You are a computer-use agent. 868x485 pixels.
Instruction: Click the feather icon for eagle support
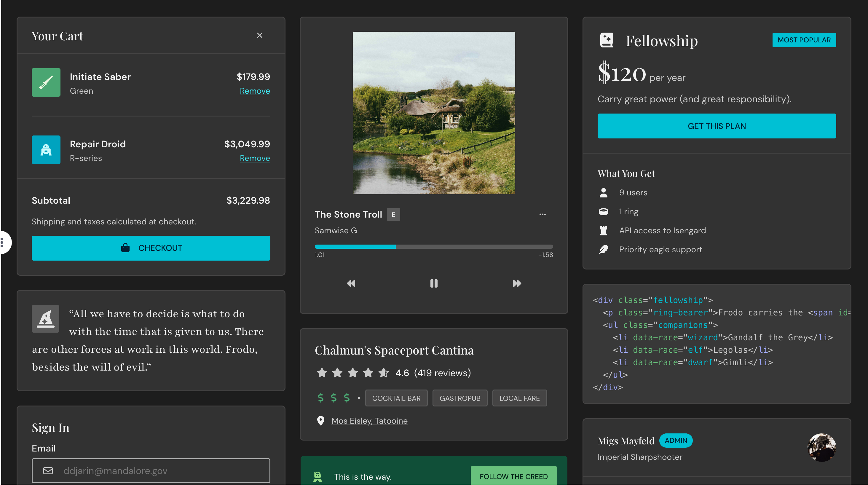pyautogui.click(x=604, y=249)
